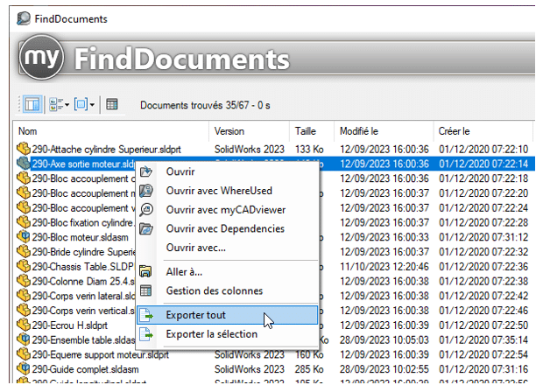
Task: Click the Aller à folder icon
Action: [x=145, y=271]
